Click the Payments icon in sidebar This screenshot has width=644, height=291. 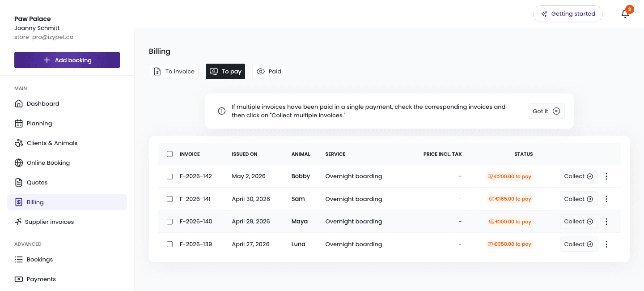[19, 279]
